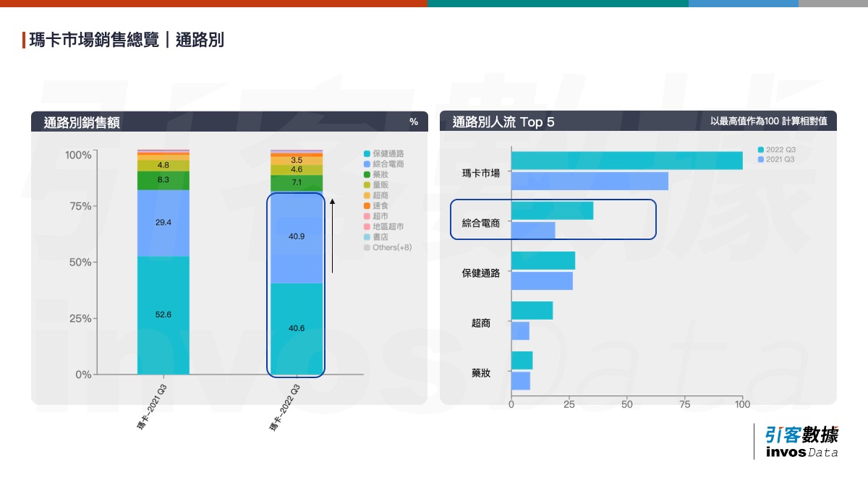Select the 量販 legend entry
Screen dimensions: 868x488
(377, 185)
